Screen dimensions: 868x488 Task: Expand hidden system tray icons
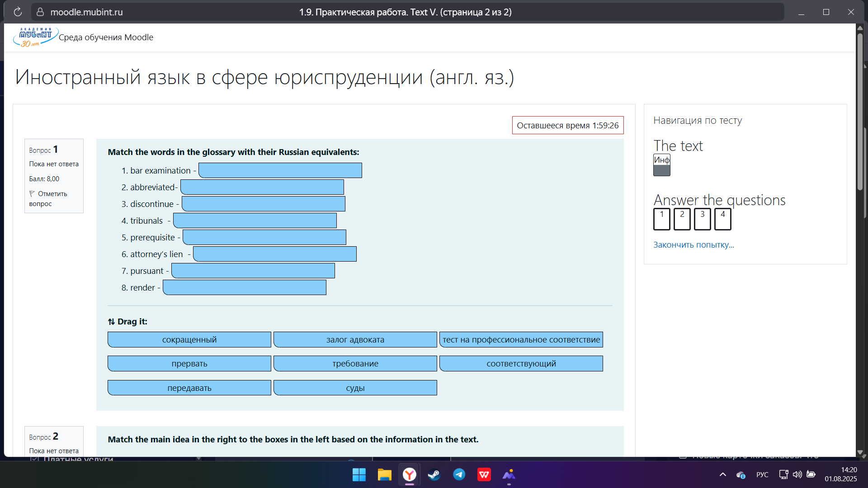[722, 474]
